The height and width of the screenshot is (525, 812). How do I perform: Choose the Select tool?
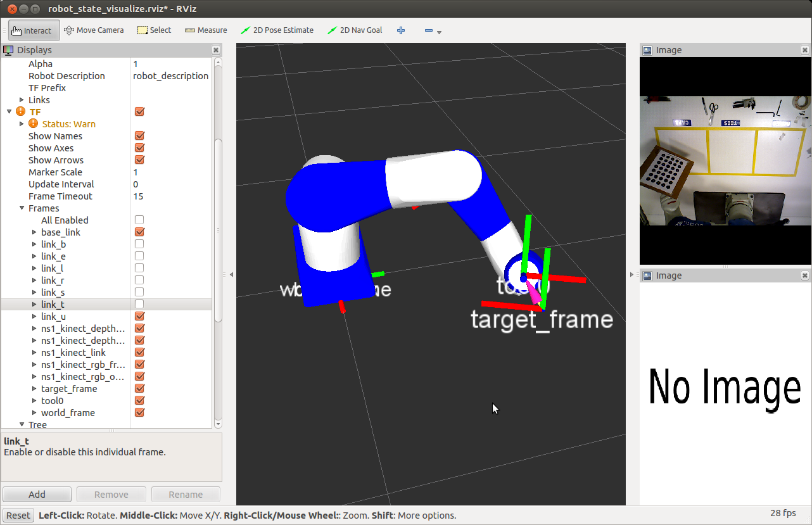tap(154, 30)
